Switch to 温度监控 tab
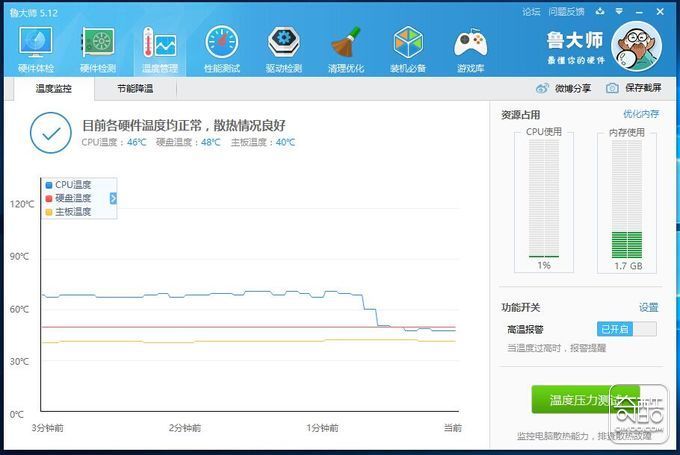Image resolution: width=680 pixels, height=455 pixels. 54,89
